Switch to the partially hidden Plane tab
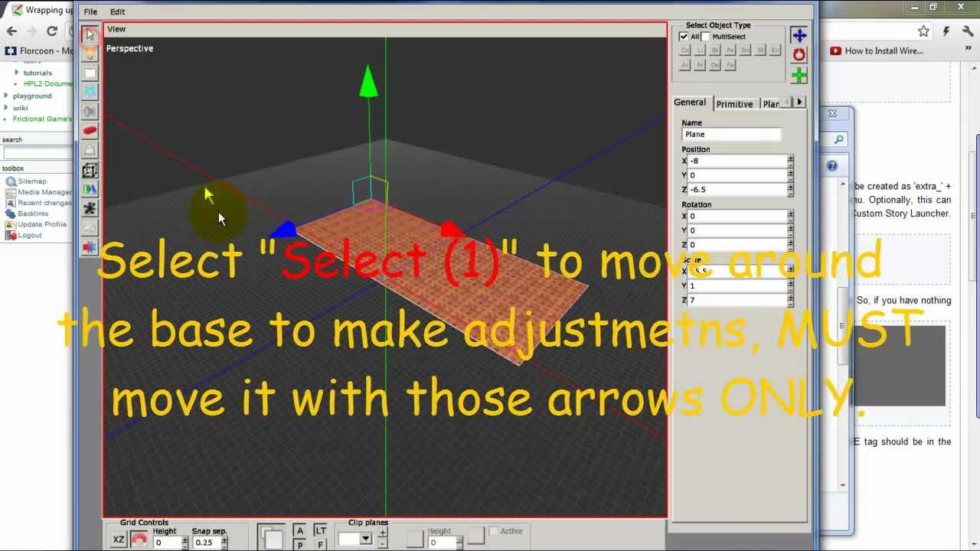The width and height of the screenshot is (980, 551). (770, 104)
